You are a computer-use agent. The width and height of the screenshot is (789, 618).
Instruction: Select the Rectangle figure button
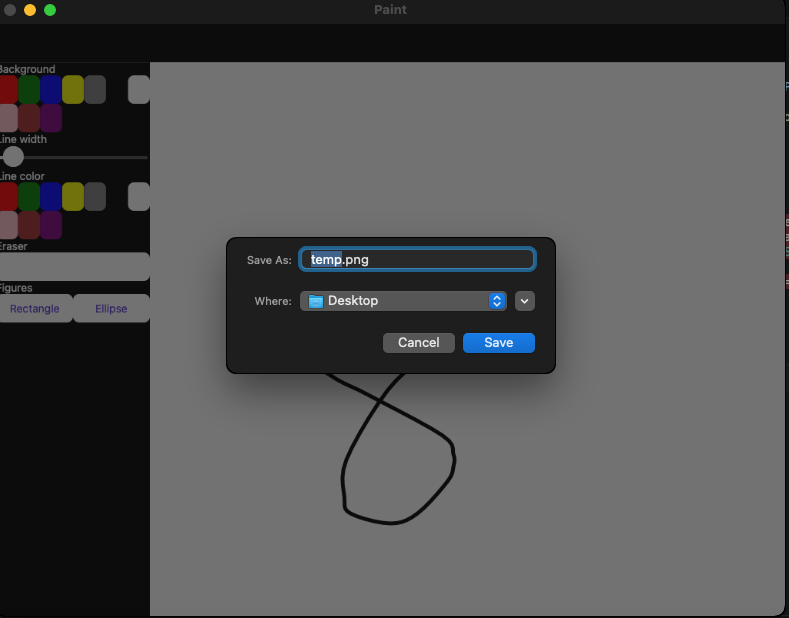[x=35, y=308]
